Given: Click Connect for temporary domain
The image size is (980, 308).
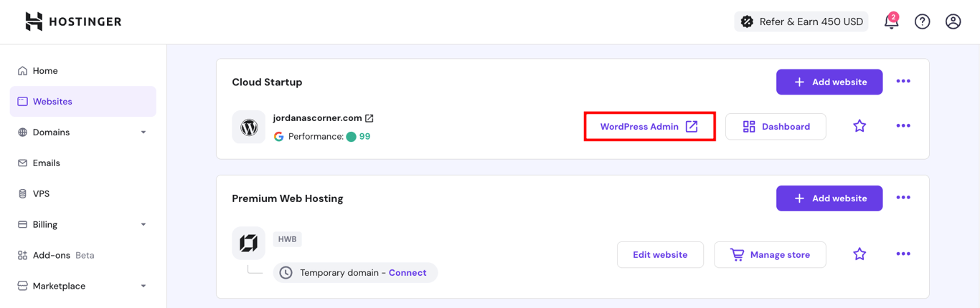Looking at the screenshot, I should (x=407, y=273).
